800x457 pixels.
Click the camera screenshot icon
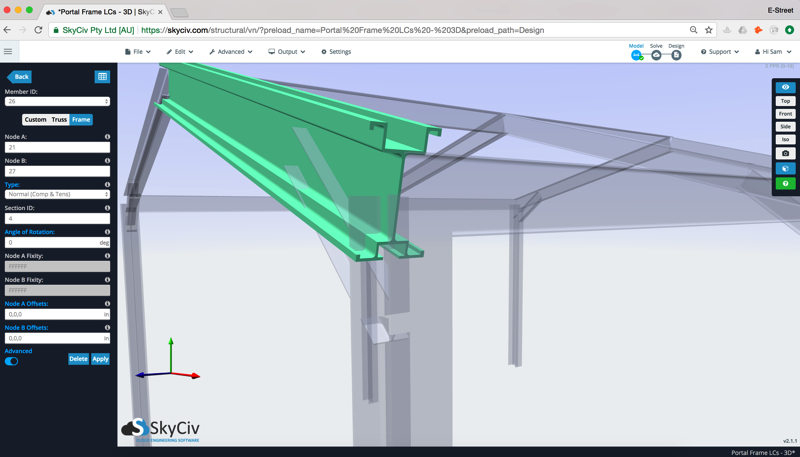(x=785, y=153)
